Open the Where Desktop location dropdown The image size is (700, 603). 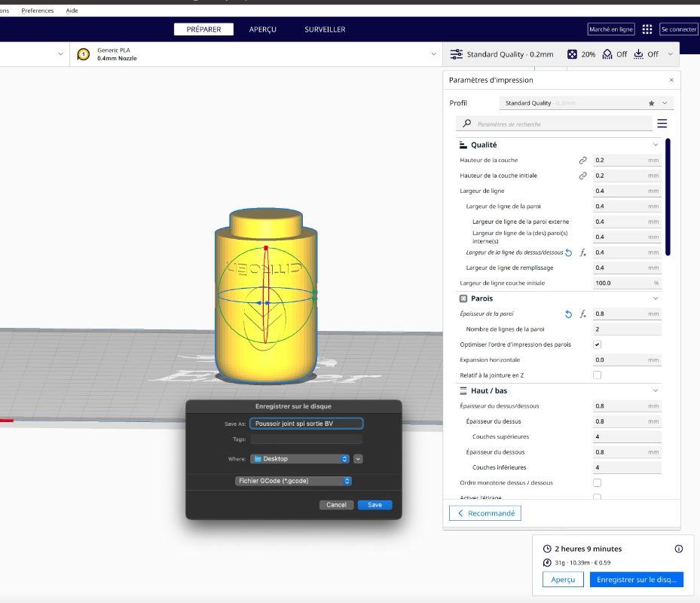[x=299, y=458]
